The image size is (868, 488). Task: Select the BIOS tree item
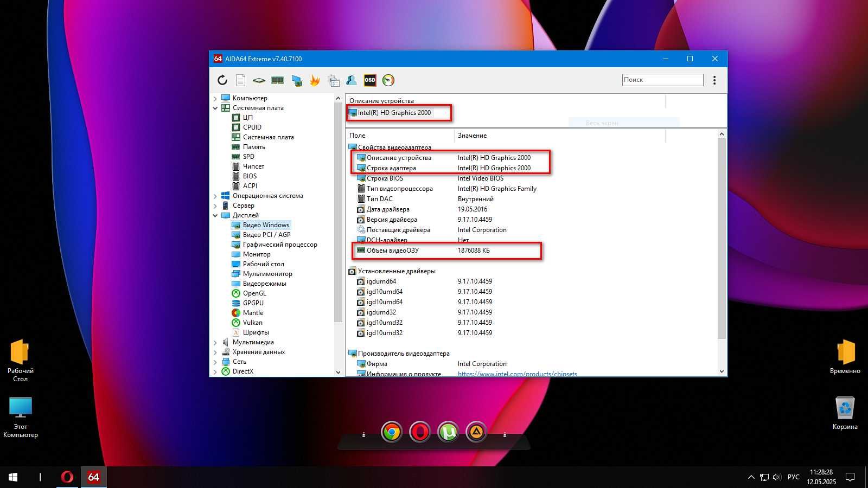pos(250,176)
